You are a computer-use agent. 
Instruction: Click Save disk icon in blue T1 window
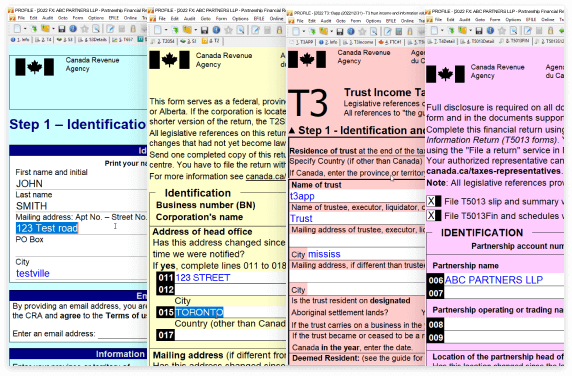[x=62, y=29]
